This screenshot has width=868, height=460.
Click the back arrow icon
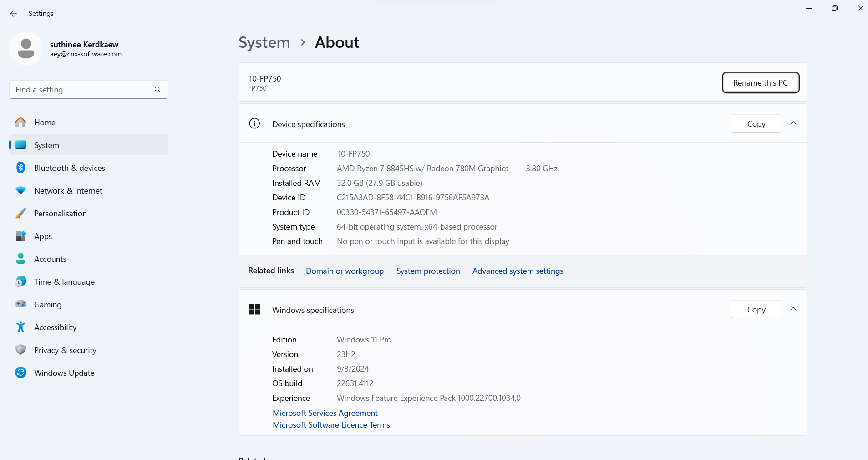(x=14, y=14)
